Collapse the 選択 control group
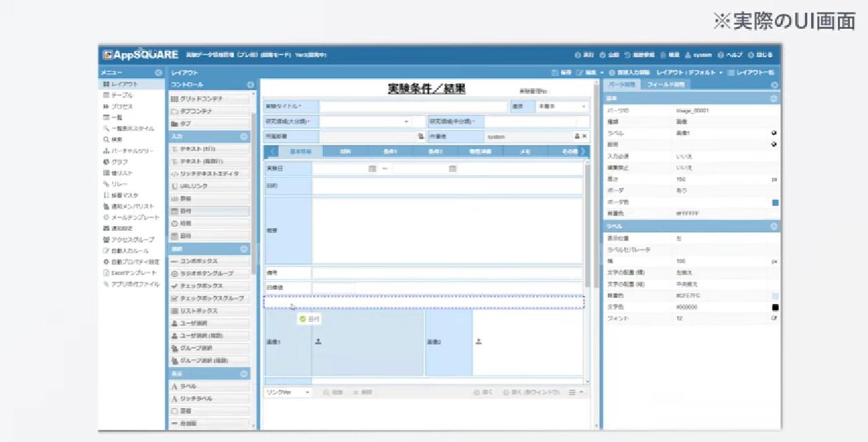 tap(244, 249)
